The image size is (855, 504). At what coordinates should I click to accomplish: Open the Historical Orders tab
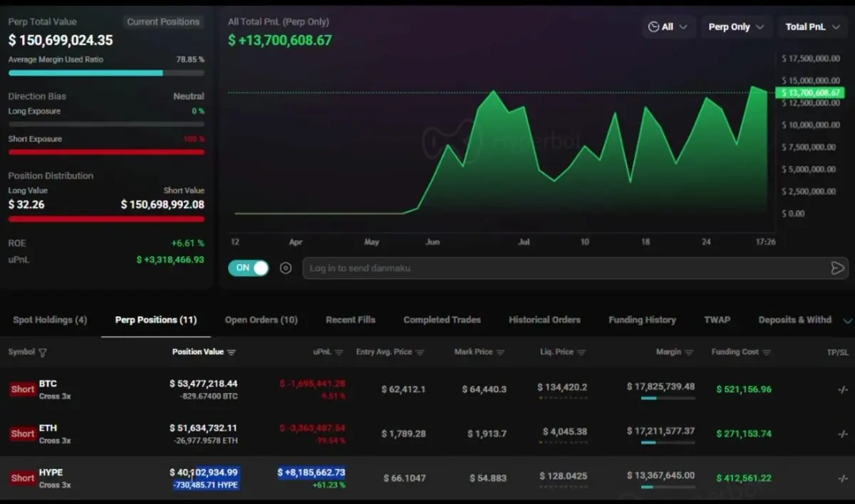click(x=544, y=320)
